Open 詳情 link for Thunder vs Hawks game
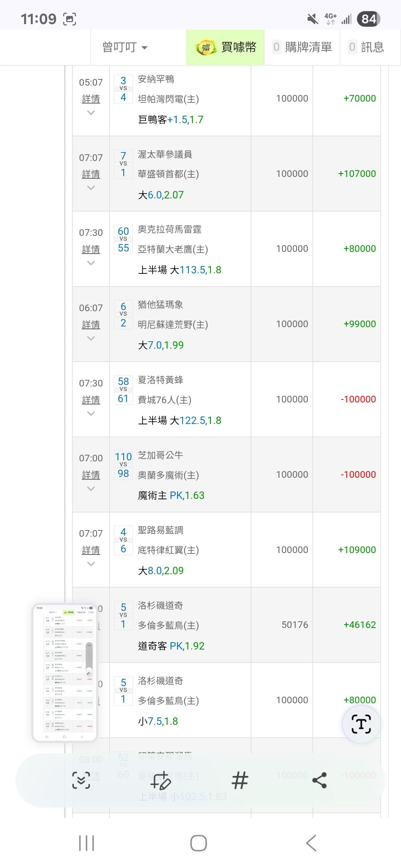 91,249
